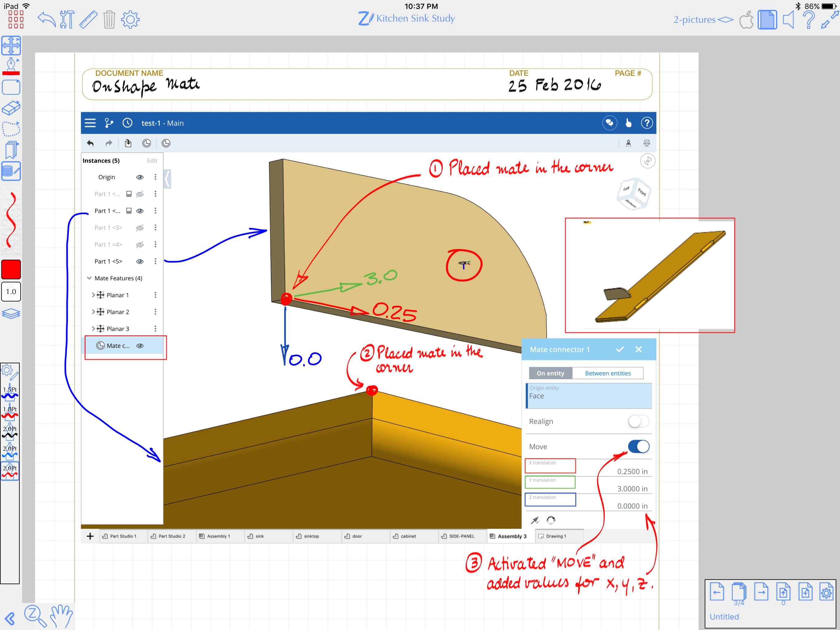
Task: Switch to the Drawing 1 tab
Action: coord(559,536)
